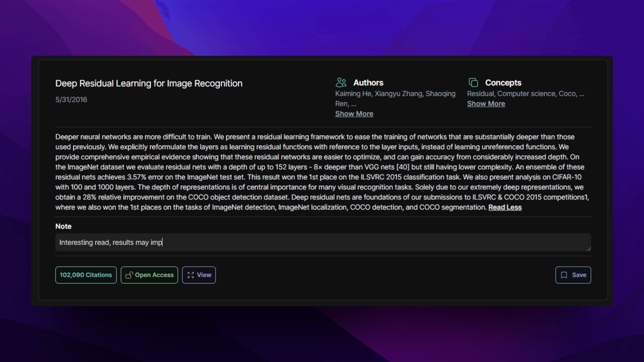Show more authors
The image size is (644, 362).
click(x=354, y=114)
